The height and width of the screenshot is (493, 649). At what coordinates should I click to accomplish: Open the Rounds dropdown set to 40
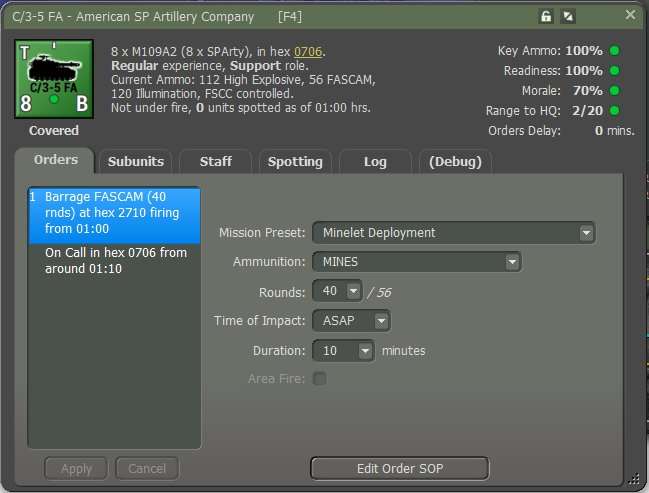point(337,292)
